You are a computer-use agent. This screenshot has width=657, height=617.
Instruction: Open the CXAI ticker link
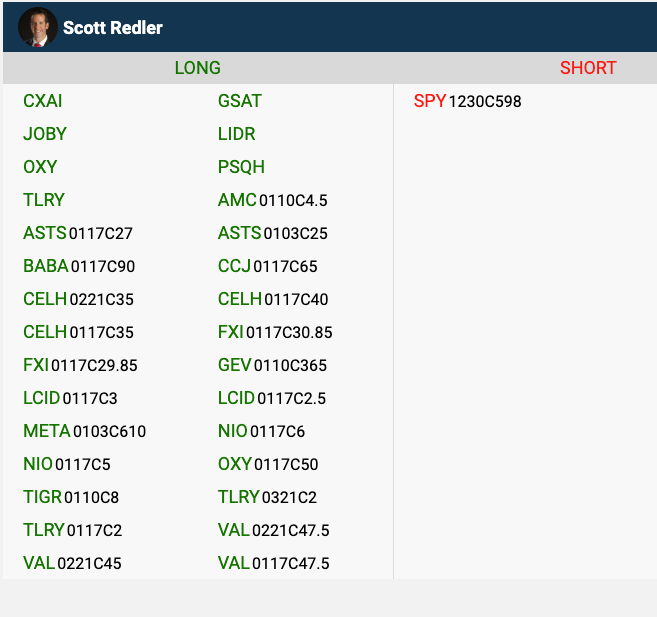pos(43,101)
